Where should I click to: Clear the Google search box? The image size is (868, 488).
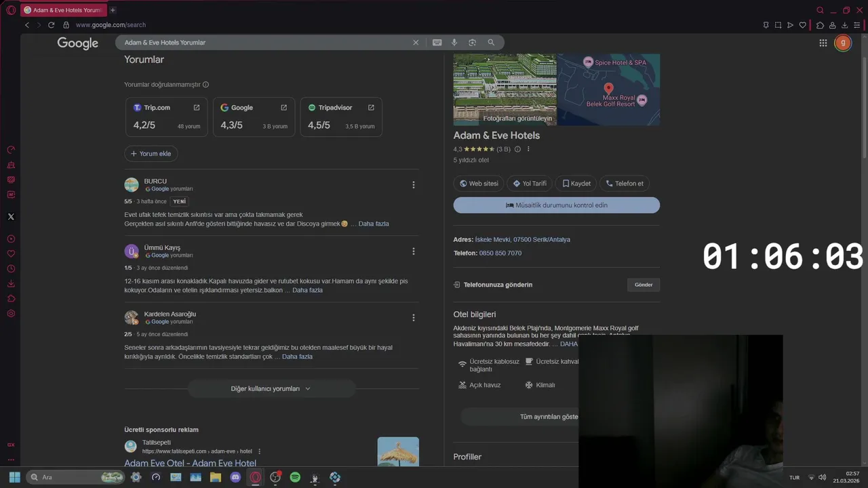click(416, 42)
